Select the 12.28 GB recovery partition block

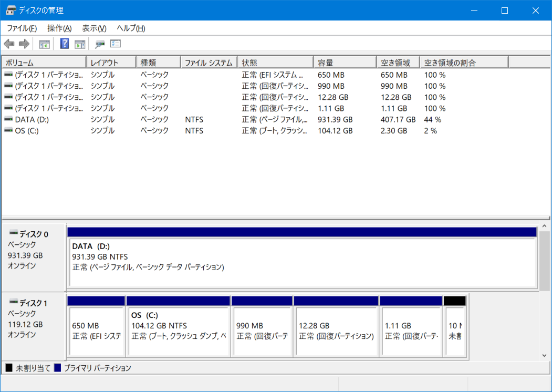tap(336, 326)
